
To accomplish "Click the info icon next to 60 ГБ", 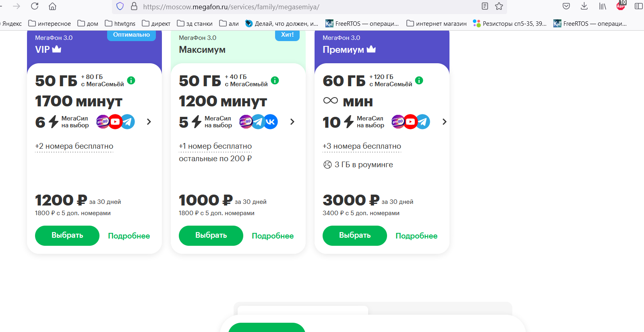I will click(x=419, y=80).
